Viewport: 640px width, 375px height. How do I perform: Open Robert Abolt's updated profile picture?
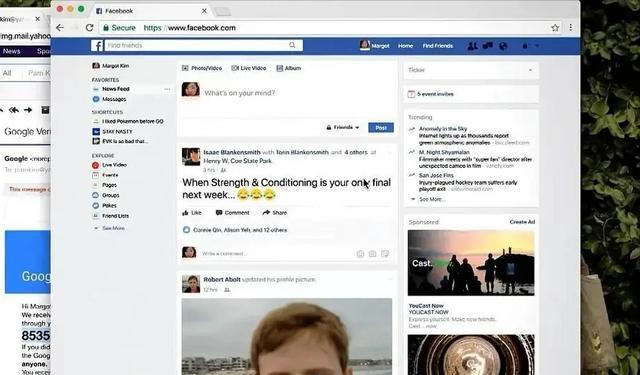[287, 337]
